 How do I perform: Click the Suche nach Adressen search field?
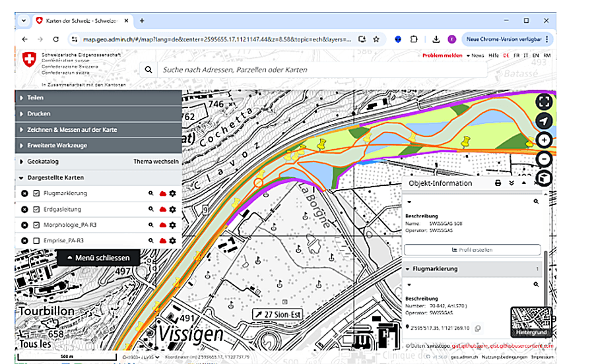coord(323,70)
